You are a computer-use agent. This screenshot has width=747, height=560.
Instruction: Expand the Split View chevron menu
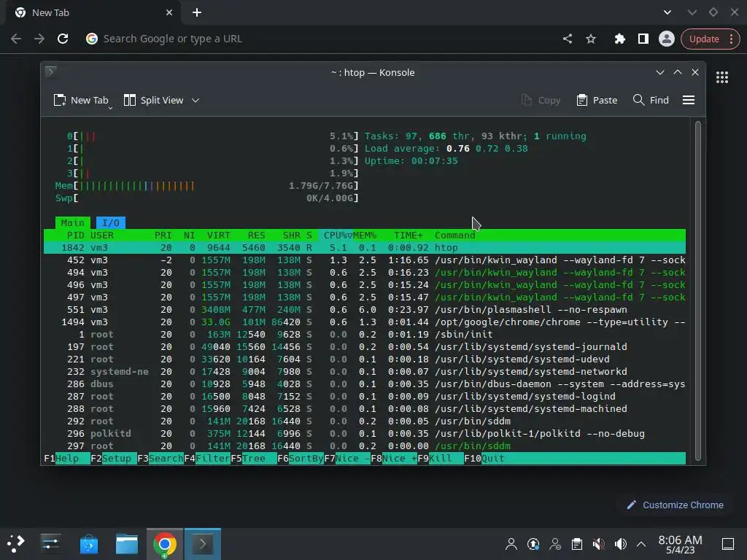pyautogui.click(x=196, y=100)
